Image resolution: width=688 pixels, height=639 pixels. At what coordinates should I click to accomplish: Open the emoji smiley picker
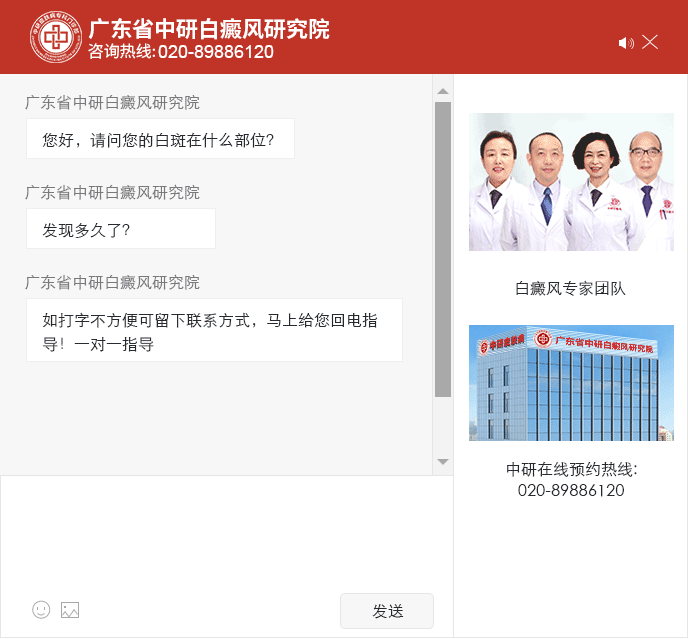click(x=41, y=610)
